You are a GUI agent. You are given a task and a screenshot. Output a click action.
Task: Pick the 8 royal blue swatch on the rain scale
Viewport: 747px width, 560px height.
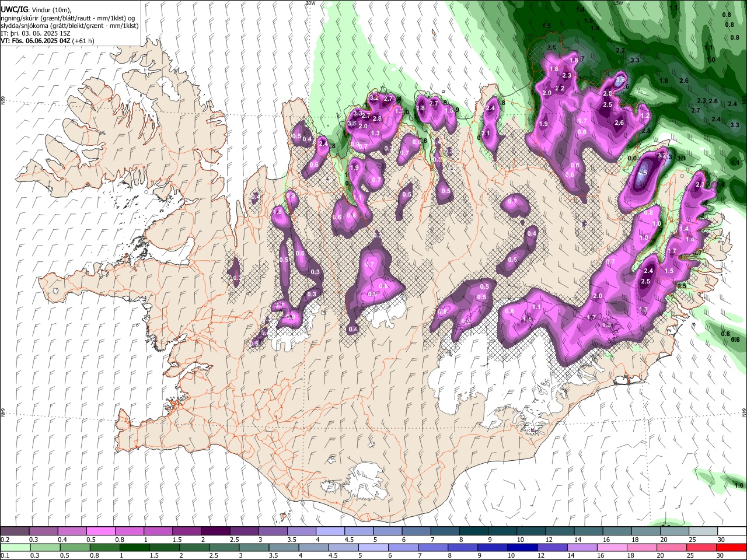click(x=463, y=548)
